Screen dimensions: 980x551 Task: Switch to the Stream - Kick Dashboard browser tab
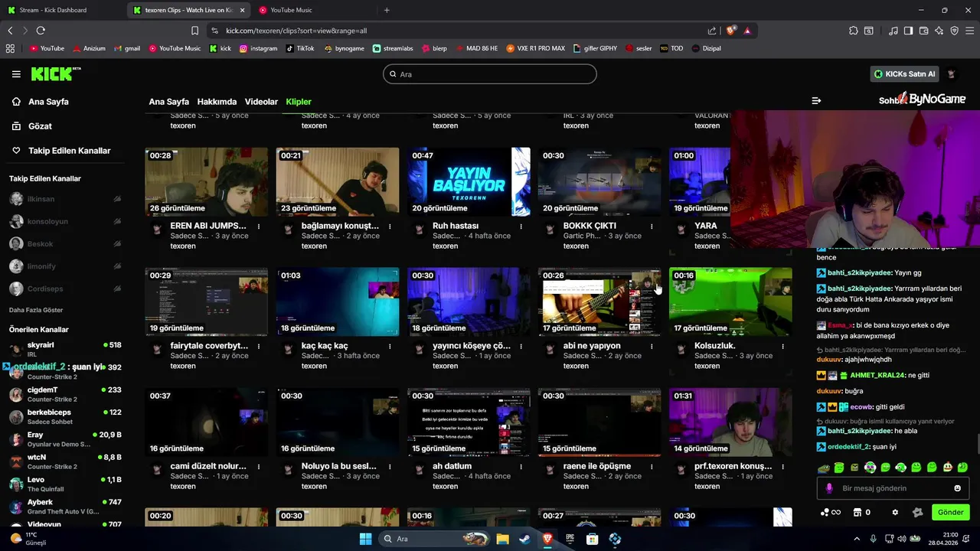pos(61,10)
